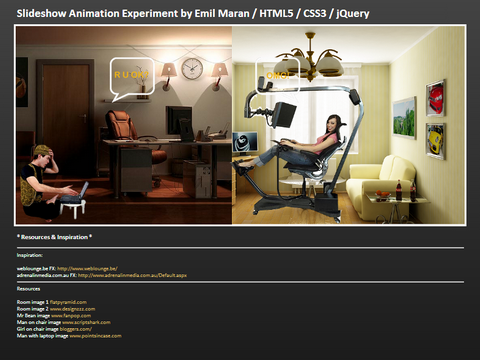Select the 'Slideshow Animation Experiment' page heading
Viewport: 480px width, 360px height.
(193, 13)
